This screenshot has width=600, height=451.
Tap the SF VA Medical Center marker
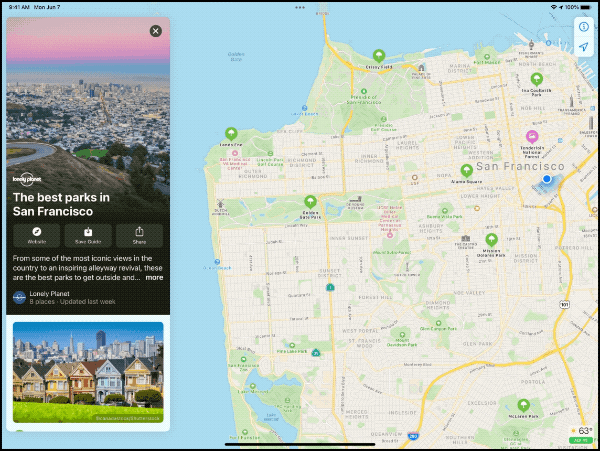tap(235, 153)
